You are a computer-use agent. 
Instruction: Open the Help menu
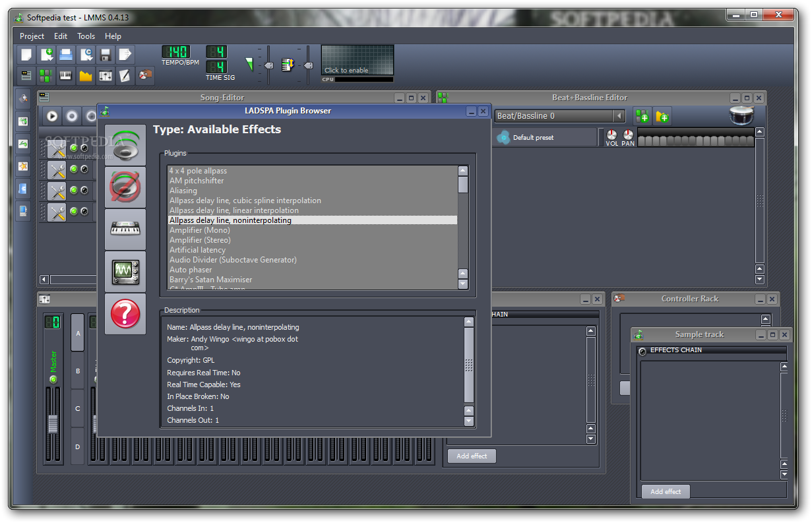[x=113, y=36]
